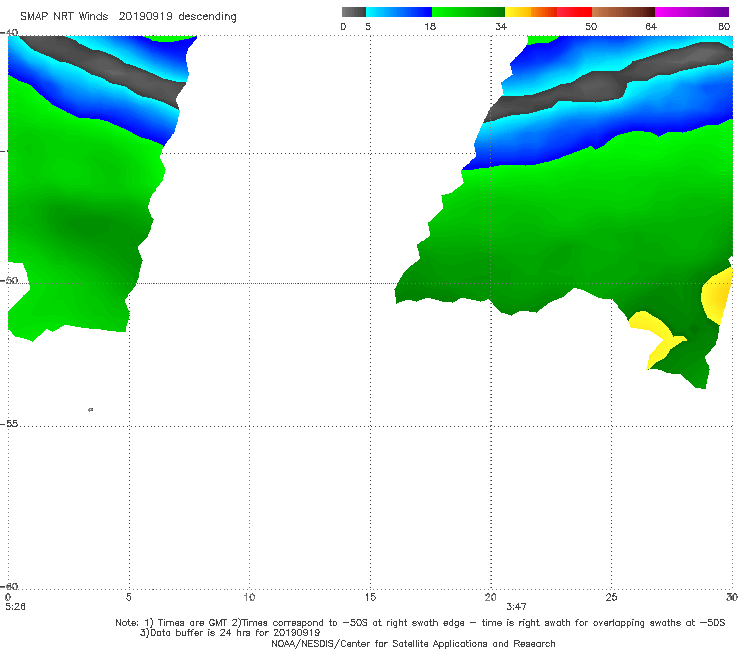Click the longitude axis label '25'

click(x=611, y=597)
